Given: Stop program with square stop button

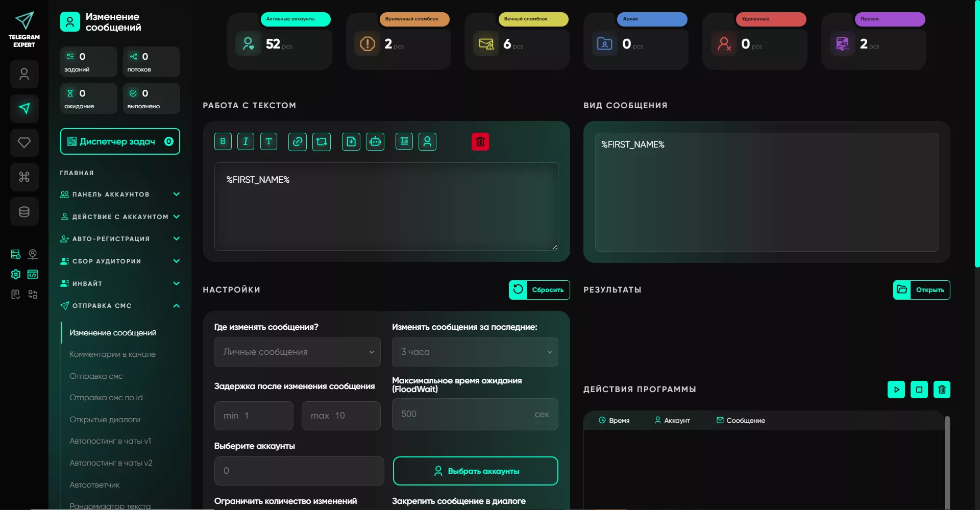Looking at the screenshot, I should click(x=919, y=390).
